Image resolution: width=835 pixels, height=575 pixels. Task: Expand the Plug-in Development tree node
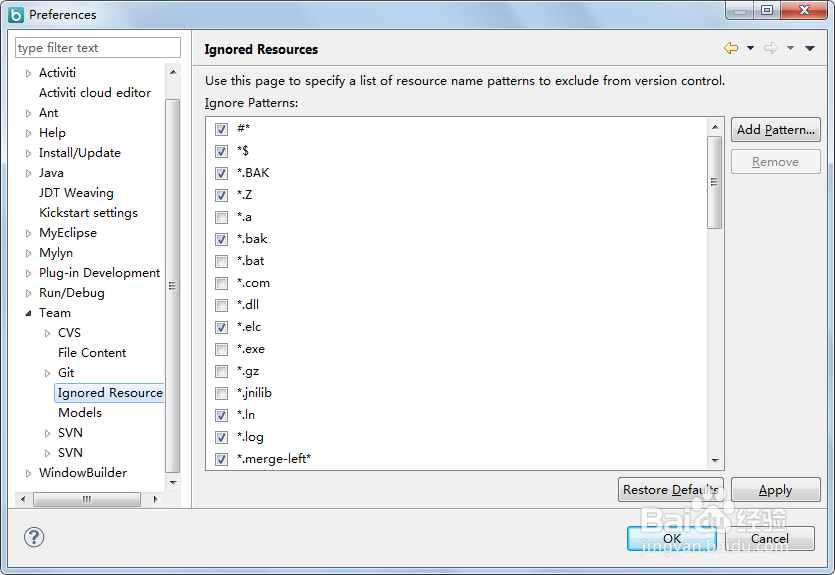[x=28, y=273]
